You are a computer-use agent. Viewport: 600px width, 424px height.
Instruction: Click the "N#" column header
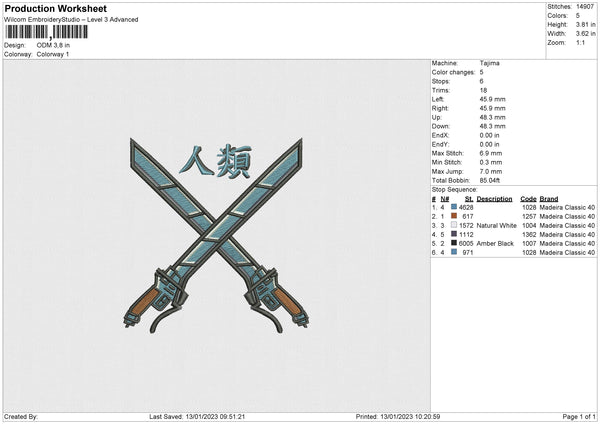(445, 199)
